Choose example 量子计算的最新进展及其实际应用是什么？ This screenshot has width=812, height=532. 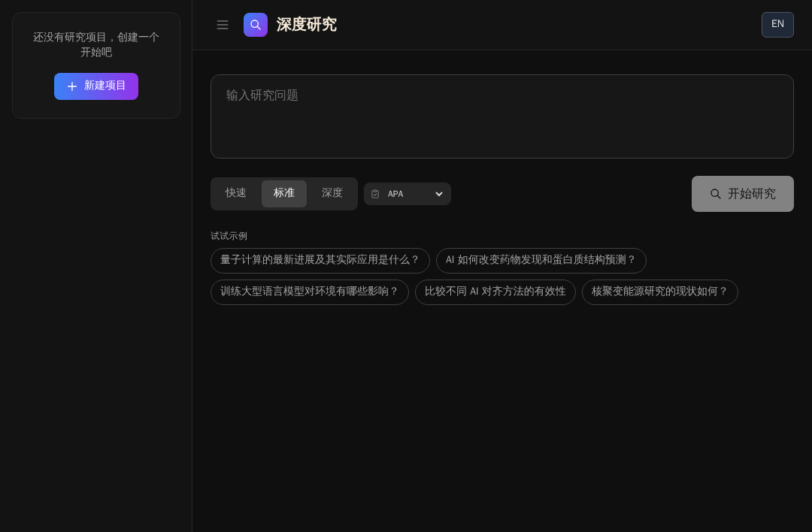pos(320,260)
